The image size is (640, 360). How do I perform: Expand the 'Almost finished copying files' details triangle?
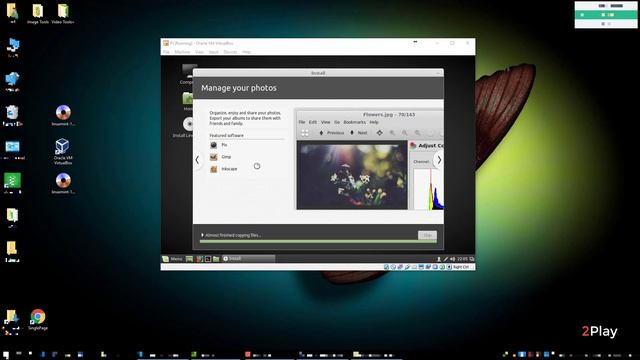pyautogui.click(x=202, y=235)
